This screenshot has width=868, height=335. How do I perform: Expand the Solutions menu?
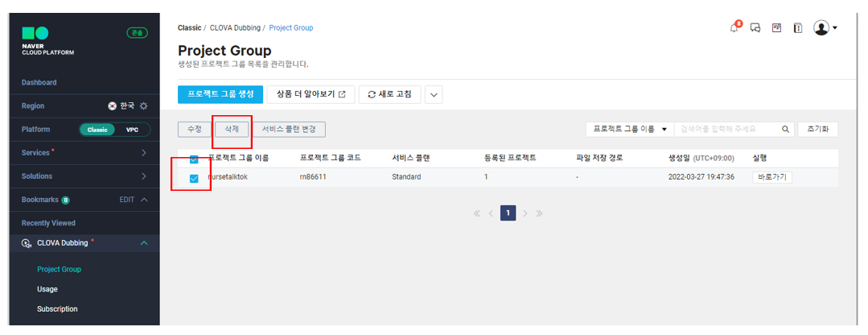point(143,176)
